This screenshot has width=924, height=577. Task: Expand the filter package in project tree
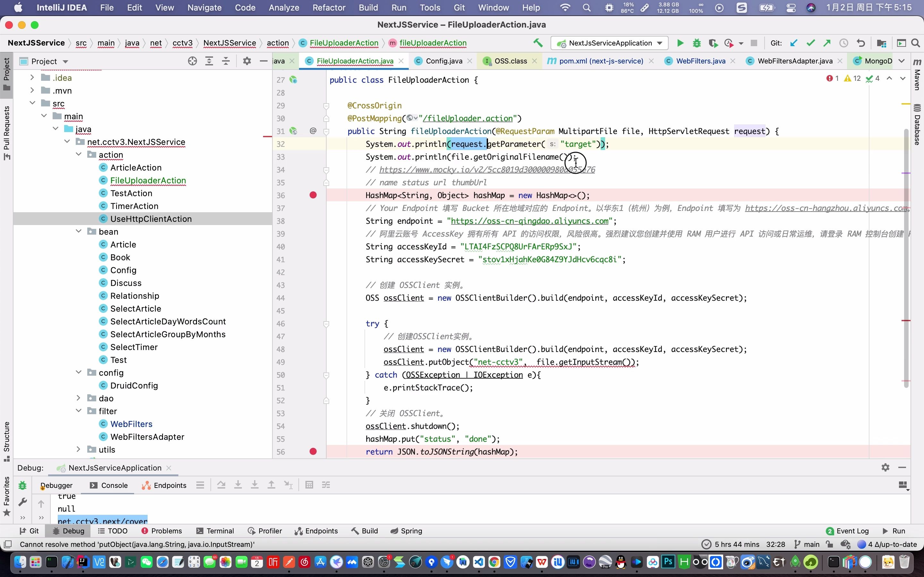(79, 411)
